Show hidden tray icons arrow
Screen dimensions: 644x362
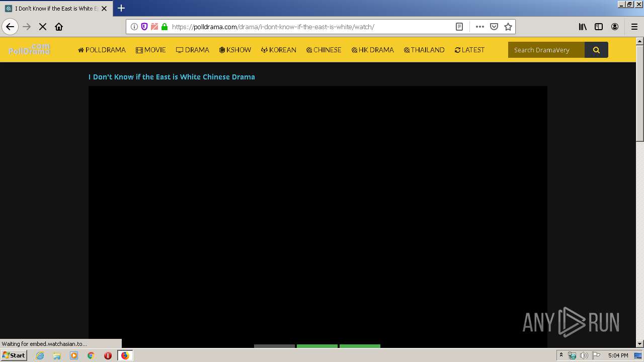click(x=561, y=355)
